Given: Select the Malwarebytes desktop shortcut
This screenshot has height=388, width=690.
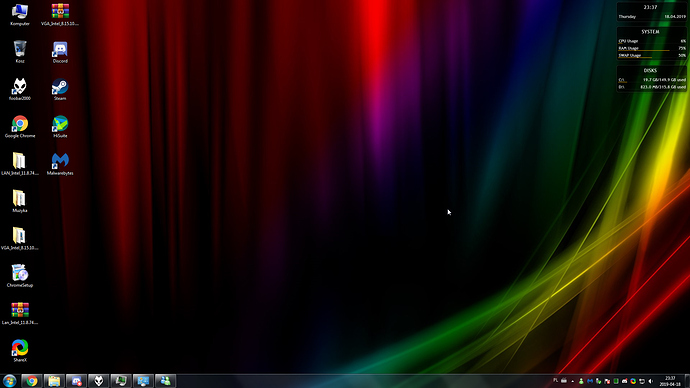Looking at the screenshot, I should point(60,164).
